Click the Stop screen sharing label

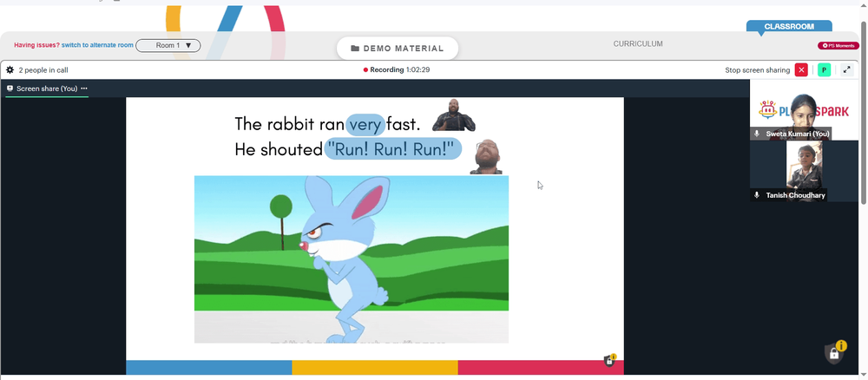[757, 70]
